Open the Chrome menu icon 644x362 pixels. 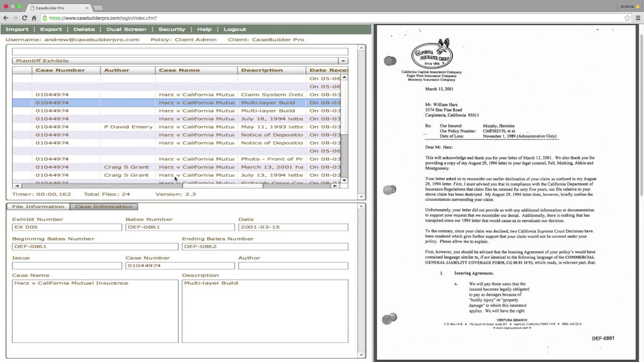pyautogui.click(x=638, y=18)
